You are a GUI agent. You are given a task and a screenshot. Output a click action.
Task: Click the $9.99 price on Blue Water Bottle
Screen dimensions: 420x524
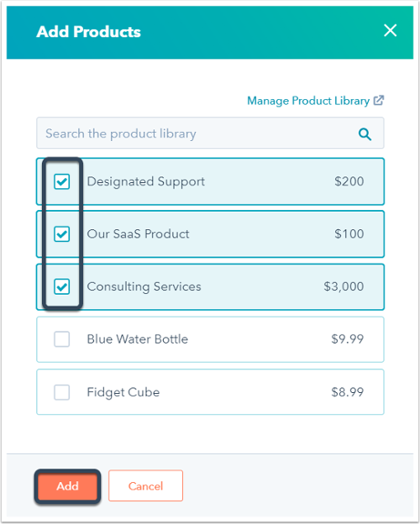click(x=348, y=339)
